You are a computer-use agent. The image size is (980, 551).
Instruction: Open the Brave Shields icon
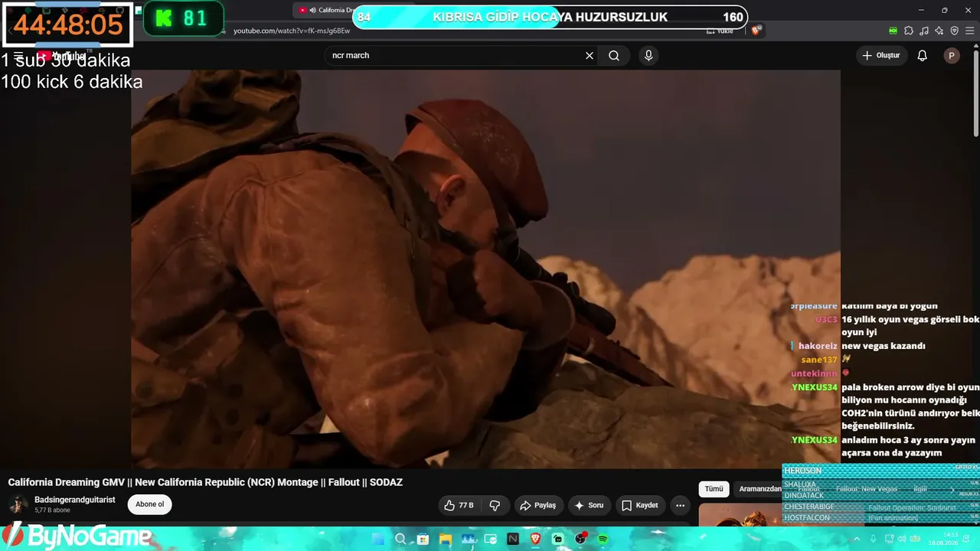click(x=756, y=31)
